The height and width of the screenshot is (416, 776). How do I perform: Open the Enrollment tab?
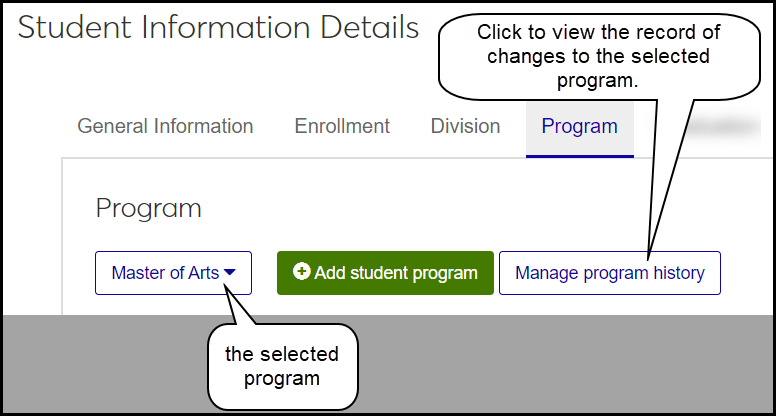pos(342,127)
